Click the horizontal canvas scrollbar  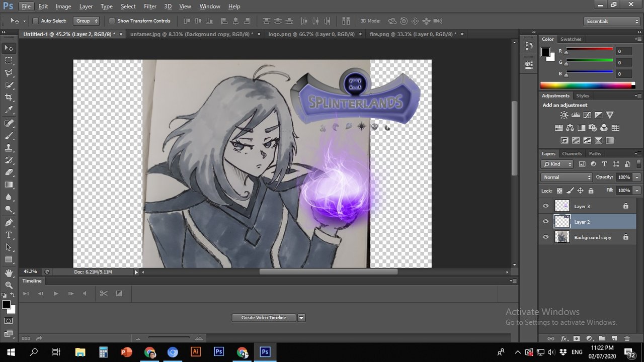tap(328, 272)
